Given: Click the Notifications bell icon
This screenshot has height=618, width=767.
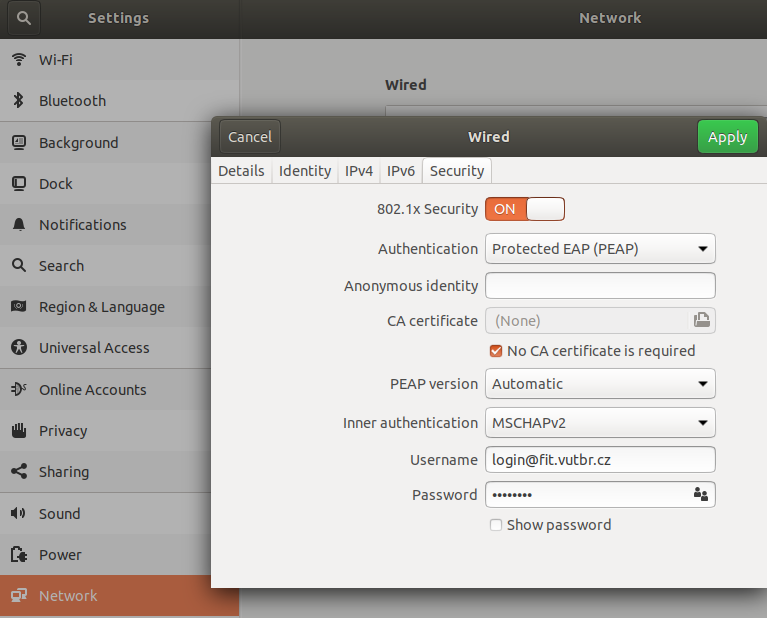Looking at the screenshot, I should pyautogui.click(x=19, y=225).
